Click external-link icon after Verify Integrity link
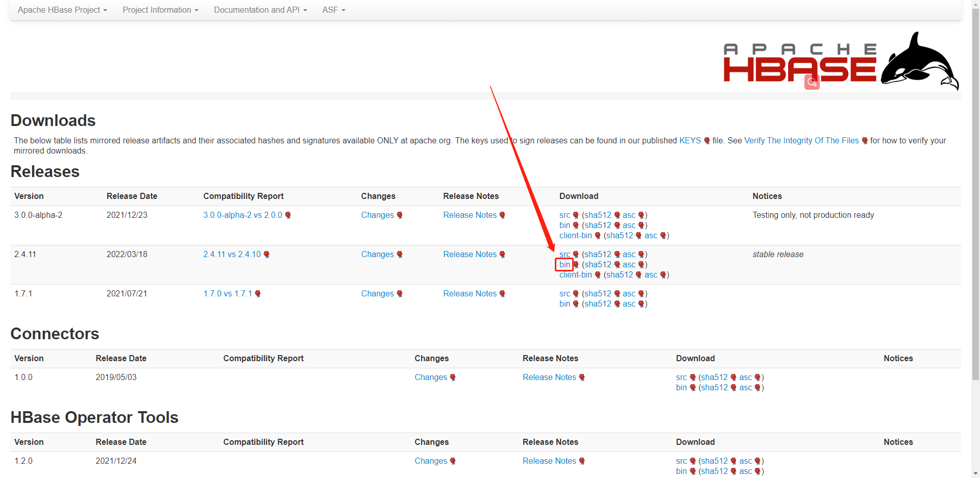 (865, 141)
